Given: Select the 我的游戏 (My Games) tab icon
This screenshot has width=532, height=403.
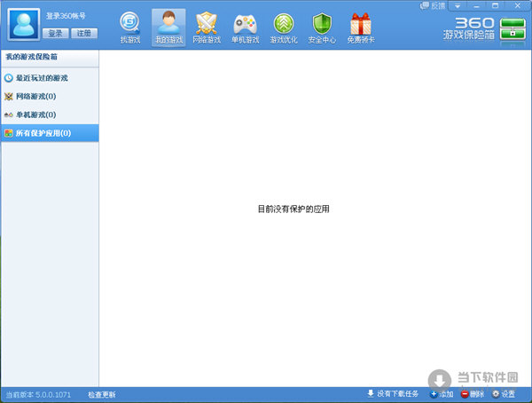Looking at the screenshot, I should (168, 28).
